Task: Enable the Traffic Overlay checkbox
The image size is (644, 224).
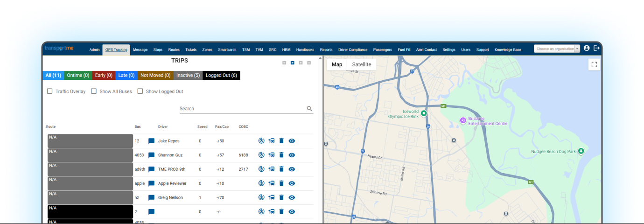Action: [x=50, y=91]
